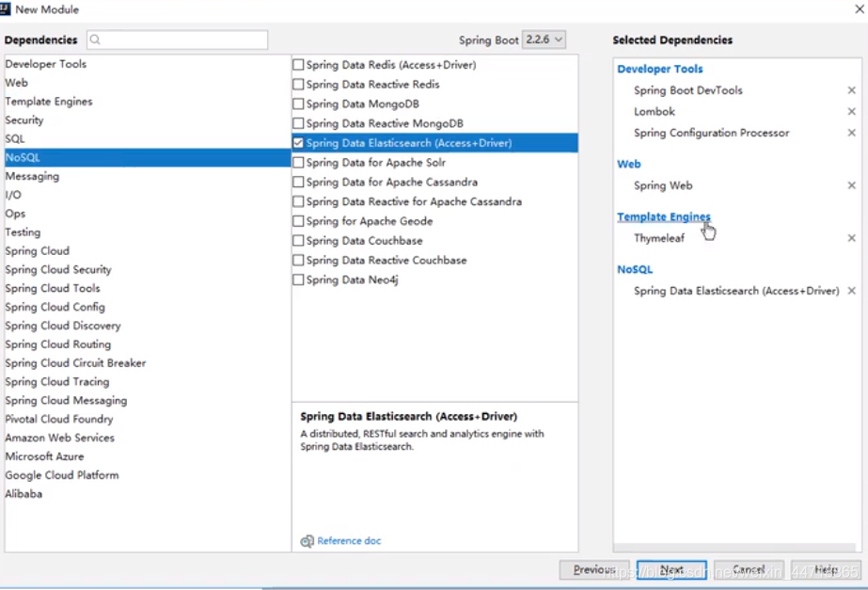Open the Messaging category
Image resolution: width=868 pixels, height=590 pixels.
(x=148, y=176)
